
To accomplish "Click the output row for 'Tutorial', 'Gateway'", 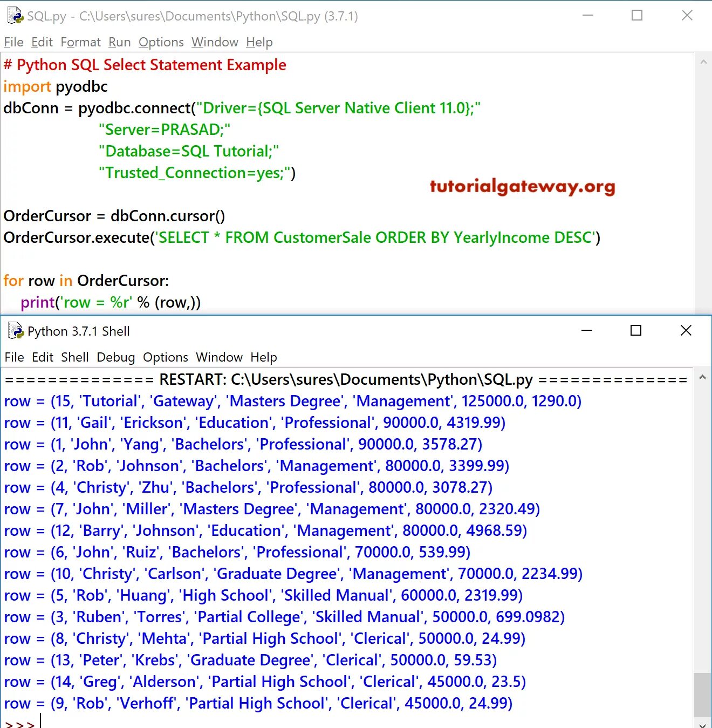I will tap(292, 401).
